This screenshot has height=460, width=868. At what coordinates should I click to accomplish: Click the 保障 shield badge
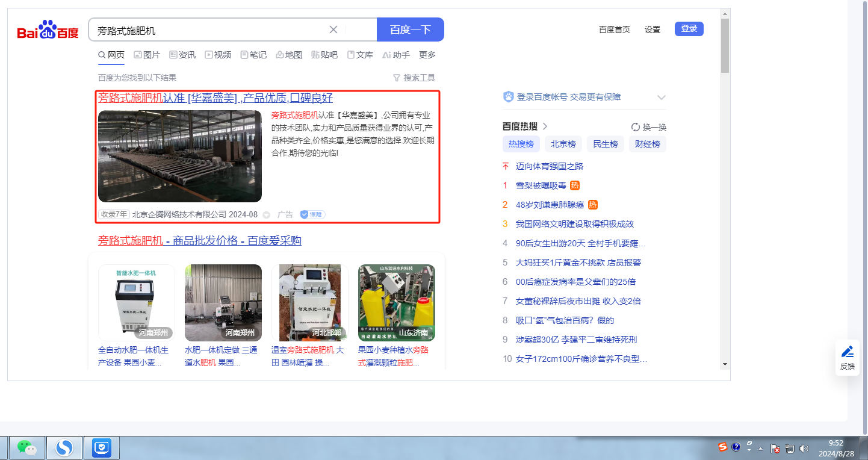point(312,214)
